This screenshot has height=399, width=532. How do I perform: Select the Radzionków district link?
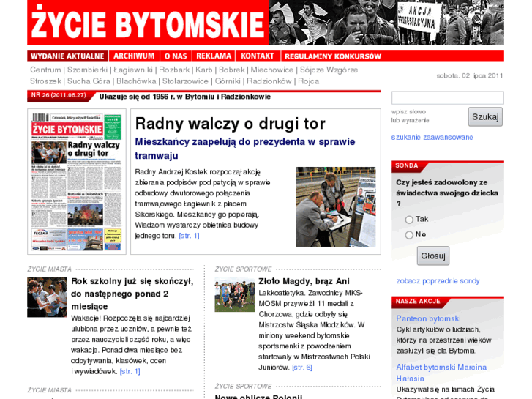[269, 81]
